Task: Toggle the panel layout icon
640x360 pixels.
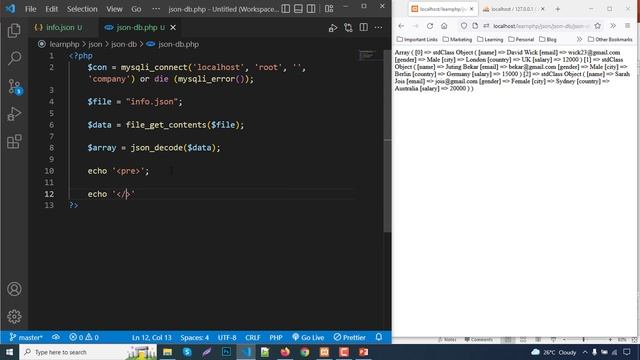Action: point(298,9)
